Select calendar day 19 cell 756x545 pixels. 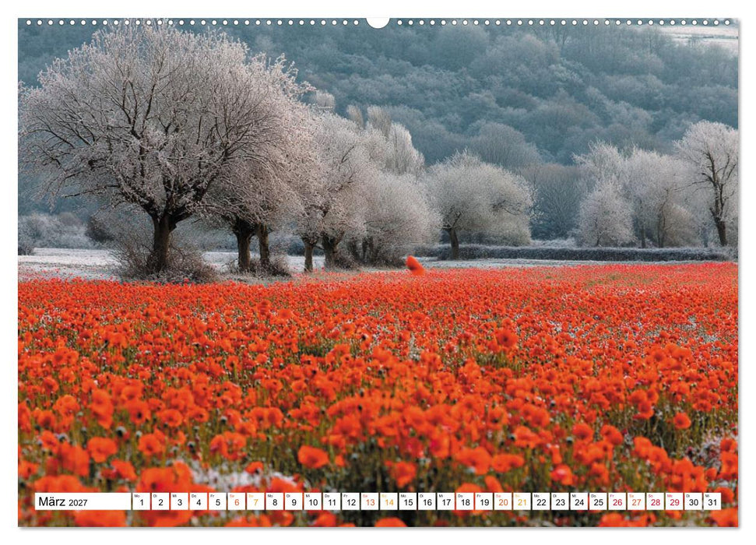pos(483,501)
